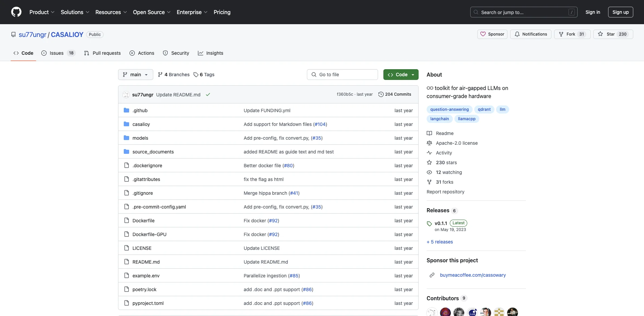Click the license scale icon

pos(429,143)
